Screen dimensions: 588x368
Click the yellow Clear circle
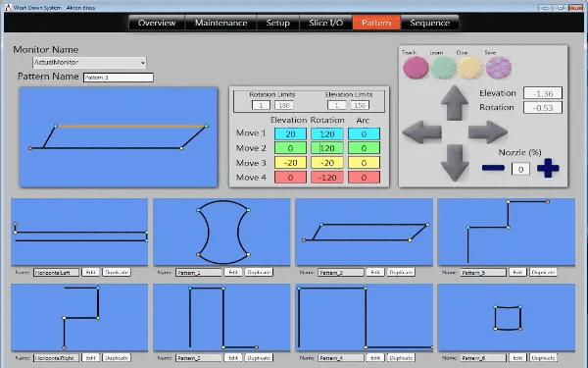[x=470, y=68]
